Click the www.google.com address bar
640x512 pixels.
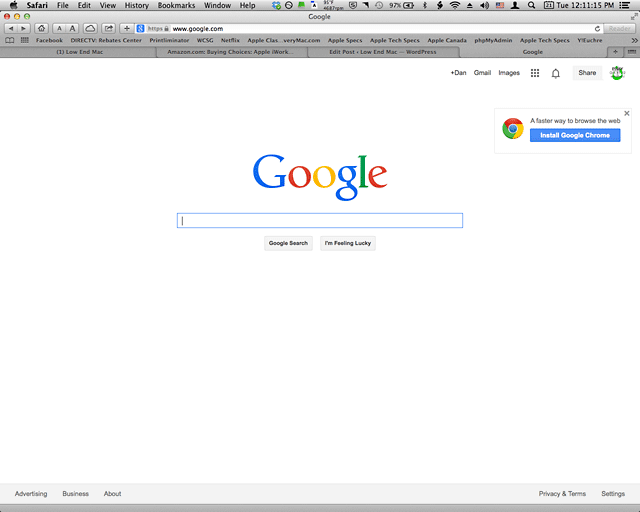coord(367,29)
